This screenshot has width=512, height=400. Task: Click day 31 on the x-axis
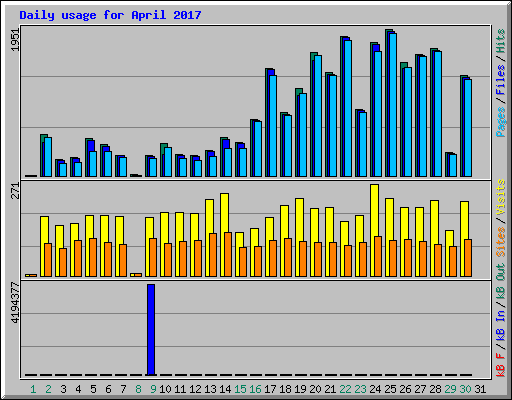[x=480, y=389]
